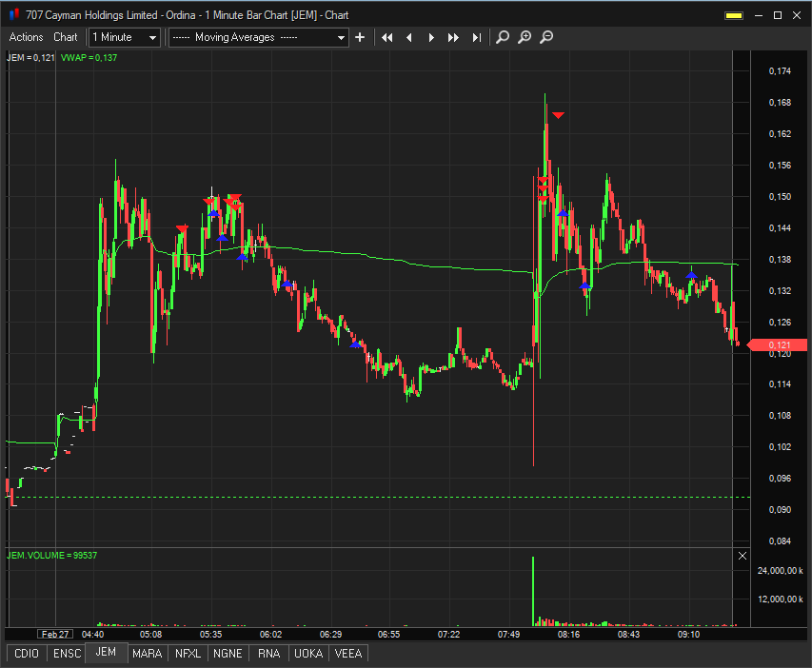
Task: Minimize the chart window
Action: [x=759, y=15]
